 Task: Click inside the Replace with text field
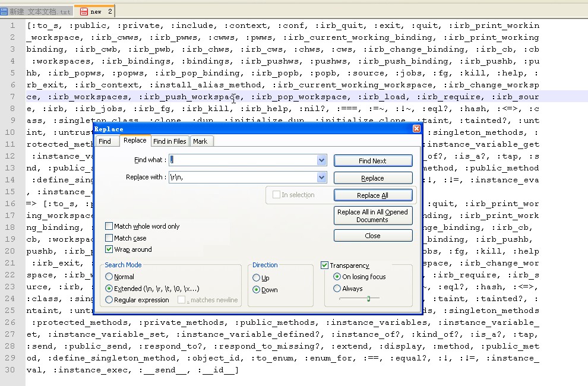click(x=244, y=178)
